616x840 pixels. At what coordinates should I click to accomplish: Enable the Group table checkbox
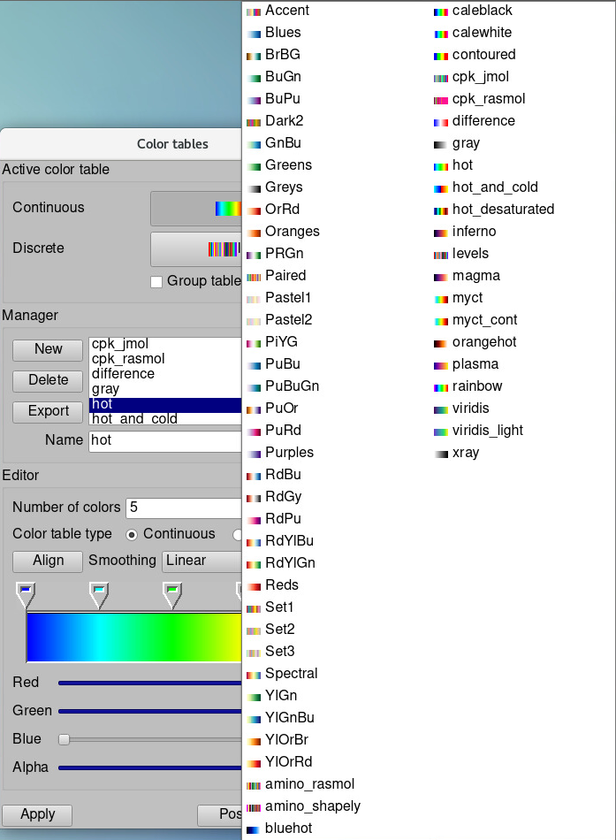pyautogui.click(x=156, y=281)
